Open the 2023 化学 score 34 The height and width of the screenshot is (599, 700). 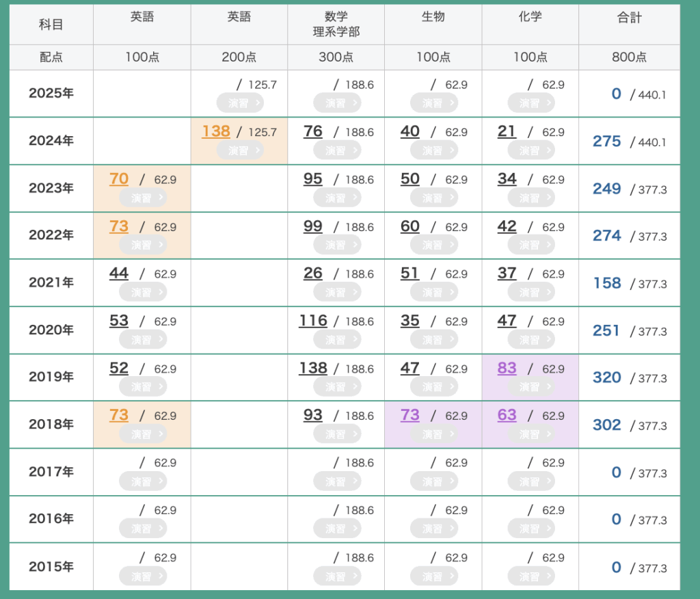click(507, 179)
